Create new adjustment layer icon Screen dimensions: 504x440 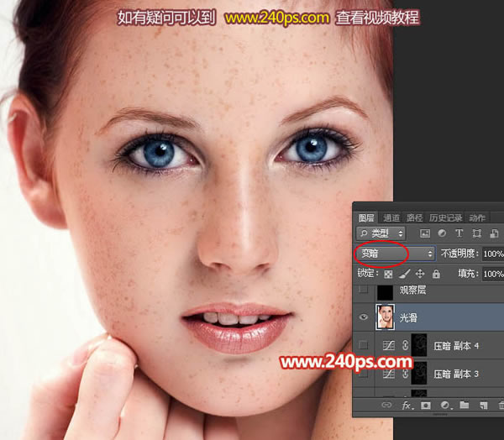444,406
